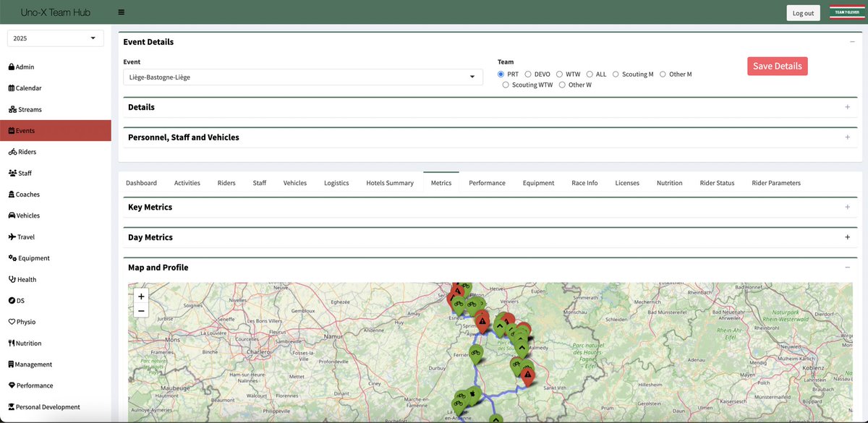Select Scouting WTW radio option
This screenshot has height=423, width=868.
pyautogui.click(x=506, y=85)
